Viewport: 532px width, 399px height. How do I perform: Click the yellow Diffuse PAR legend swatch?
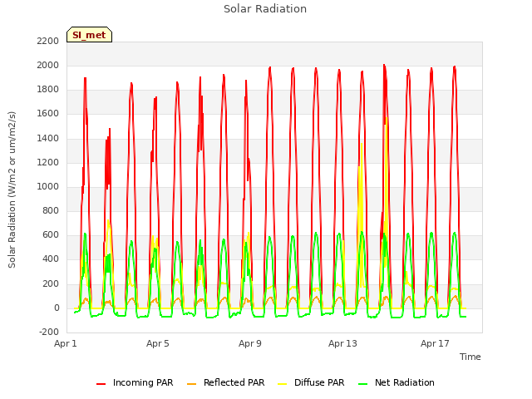click(x=283, y=384)
